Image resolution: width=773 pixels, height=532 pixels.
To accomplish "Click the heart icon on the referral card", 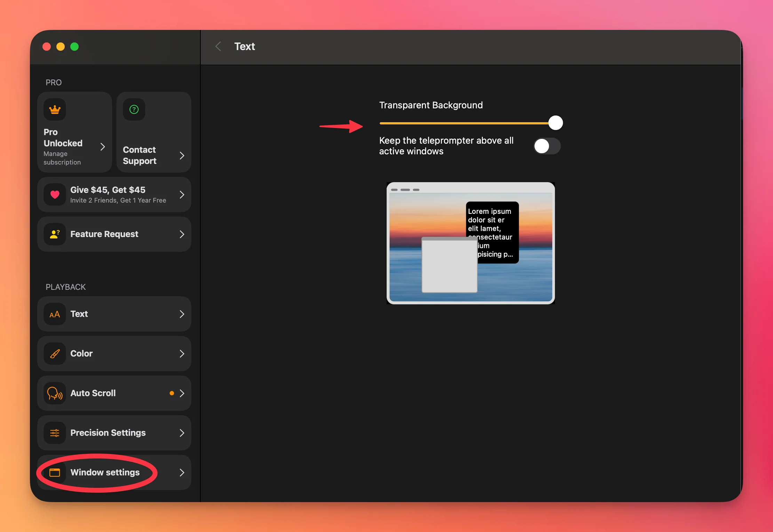I will (x=55, y=195).
